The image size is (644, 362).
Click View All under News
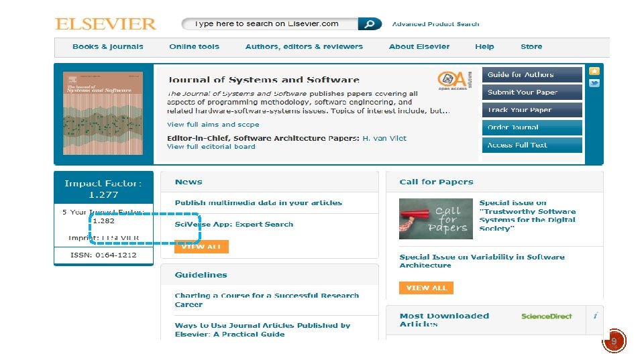click(x=201, y=247)
